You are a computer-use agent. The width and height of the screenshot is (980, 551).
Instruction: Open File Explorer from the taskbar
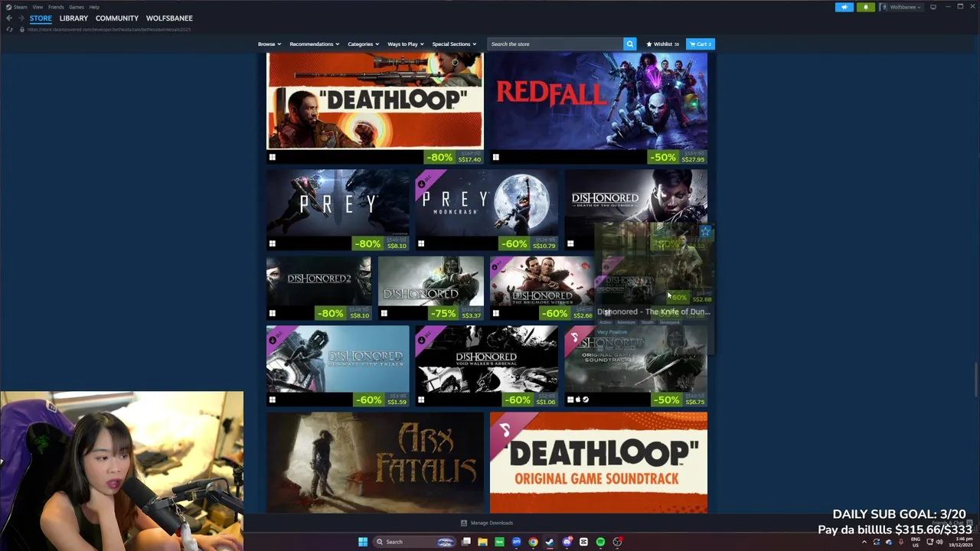(x=482, y=542)
